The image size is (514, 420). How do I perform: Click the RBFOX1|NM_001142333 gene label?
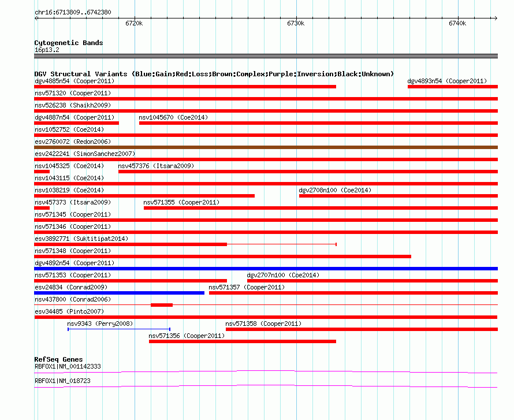click(68, 366)
